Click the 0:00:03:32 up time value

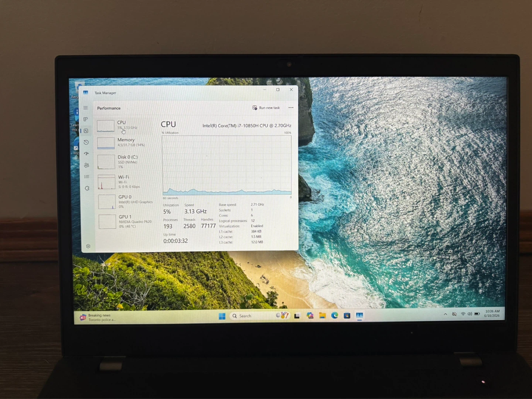[175, 241]
